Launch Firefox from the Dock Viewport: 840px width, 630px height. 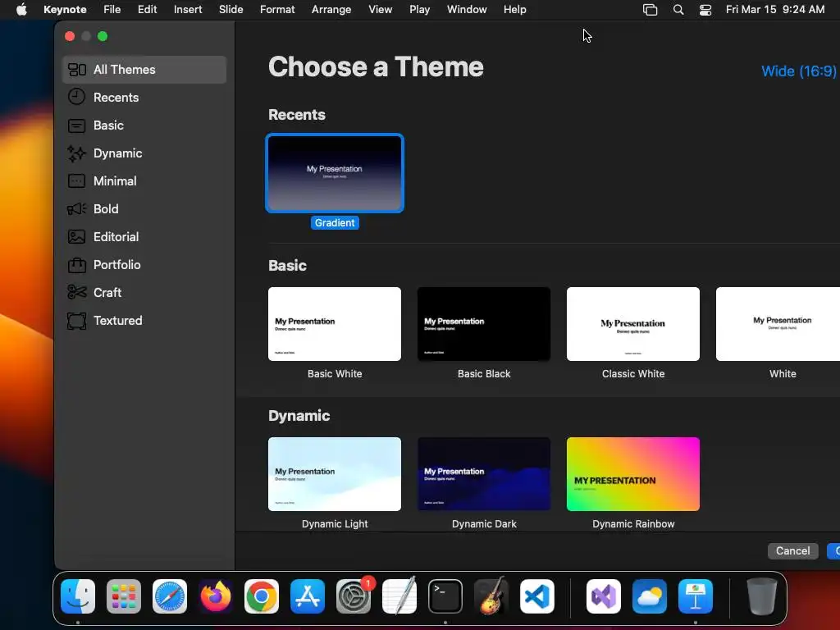[216, 596]
